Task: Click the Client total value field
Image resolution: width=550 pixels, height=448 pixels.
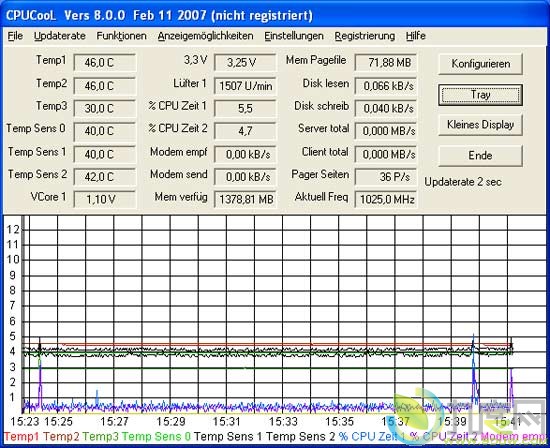Action: tap(385, 154)
